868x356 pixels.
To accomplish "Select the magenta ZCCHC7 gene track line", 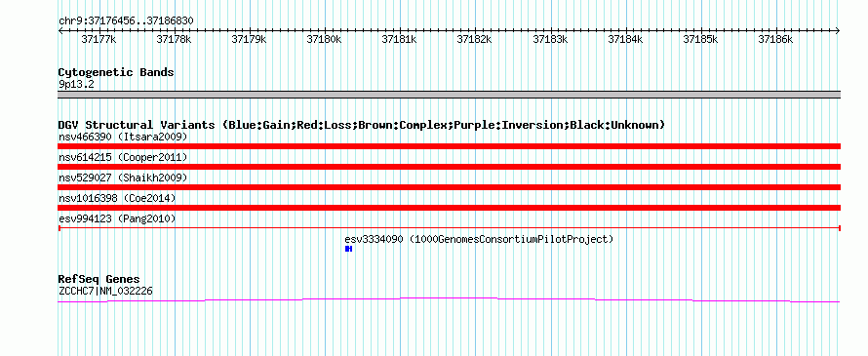I will point(449,300).
